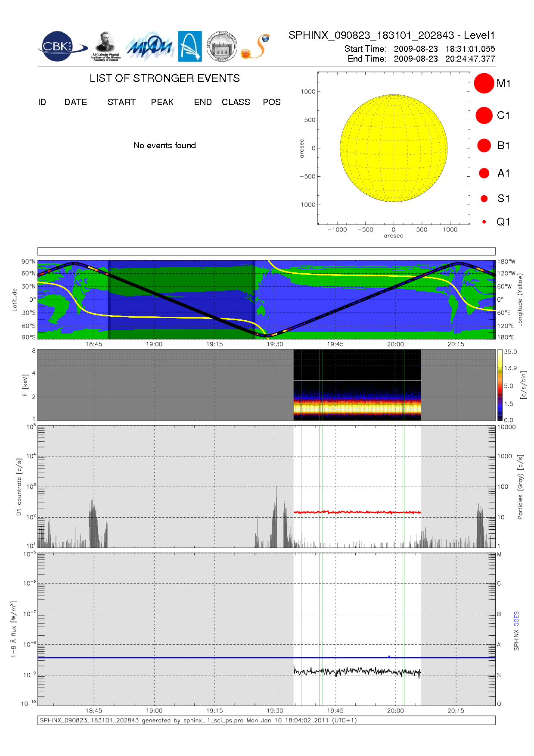Click the M1 red legend circle
This screenshot has width=534, height=756.
484,83
